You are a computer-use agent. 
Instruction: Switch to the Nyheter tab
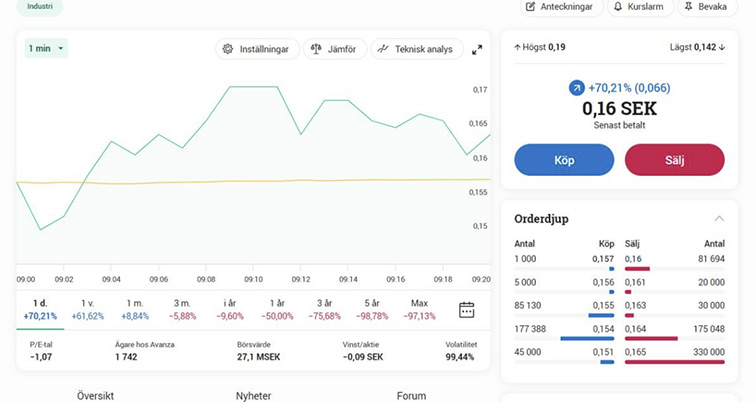point(253,395)
